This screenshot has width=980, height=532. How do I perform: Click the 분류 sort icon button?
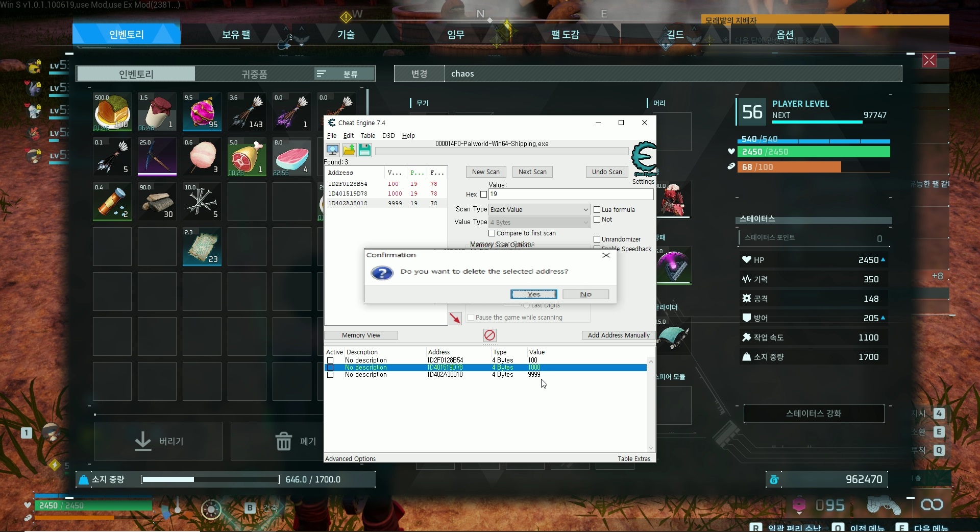(345, 74)
